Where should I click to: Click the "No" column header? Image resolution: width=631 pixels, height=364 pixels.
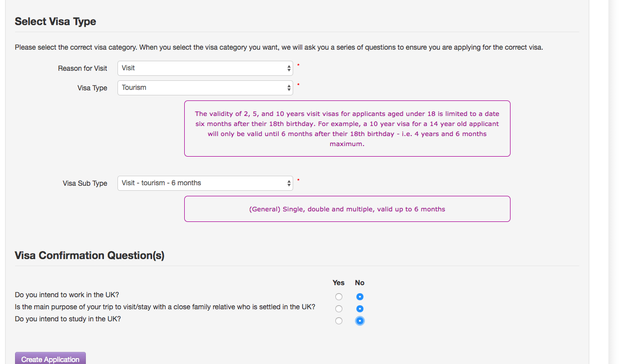pos(359,283)
